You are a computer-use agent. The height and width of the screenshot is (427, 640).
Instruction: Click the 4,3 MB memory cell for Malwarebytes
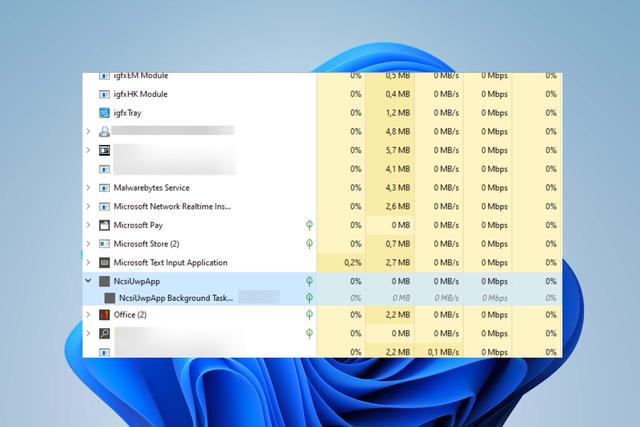[397, 188]
